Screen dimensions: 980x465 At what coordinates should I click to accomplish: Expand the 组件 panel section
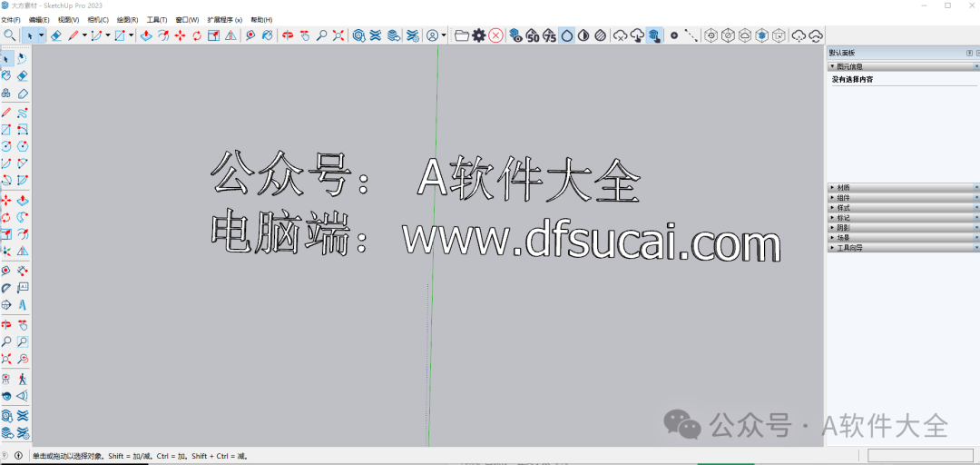click(x=903, y=197)
